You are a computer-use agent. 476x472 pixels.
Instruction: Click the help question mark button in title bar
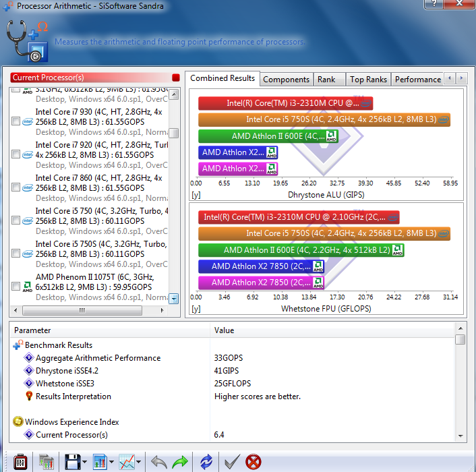coord(434,4)
